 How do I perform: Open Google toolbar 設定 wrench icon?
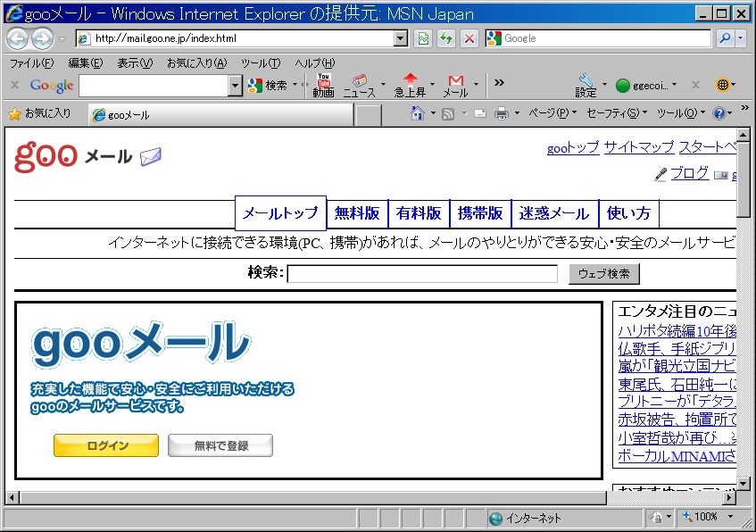pos(586,86)
